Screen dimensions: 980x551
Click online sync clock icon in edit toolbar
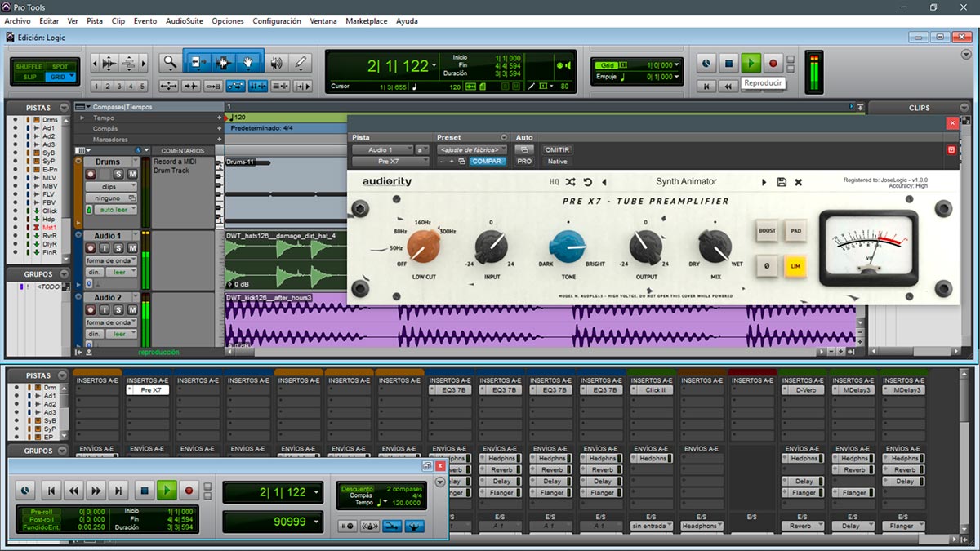707,62
